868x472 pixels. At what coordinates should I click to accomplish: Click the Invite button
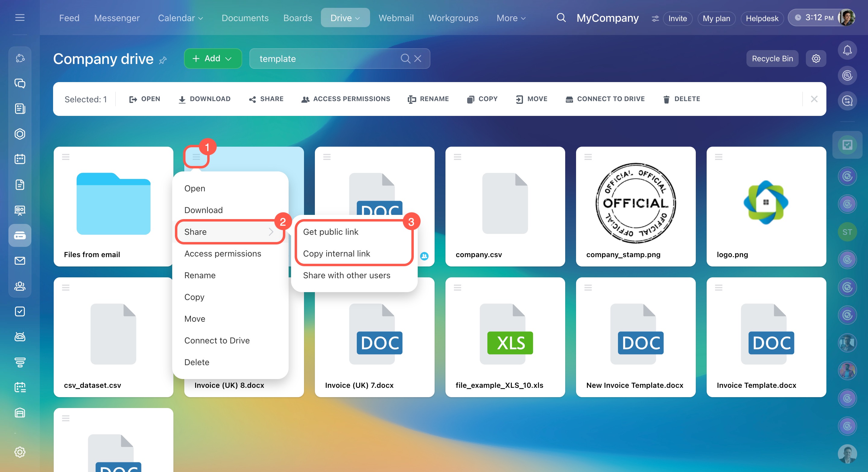pyautogui.click(x=677, y=18)
